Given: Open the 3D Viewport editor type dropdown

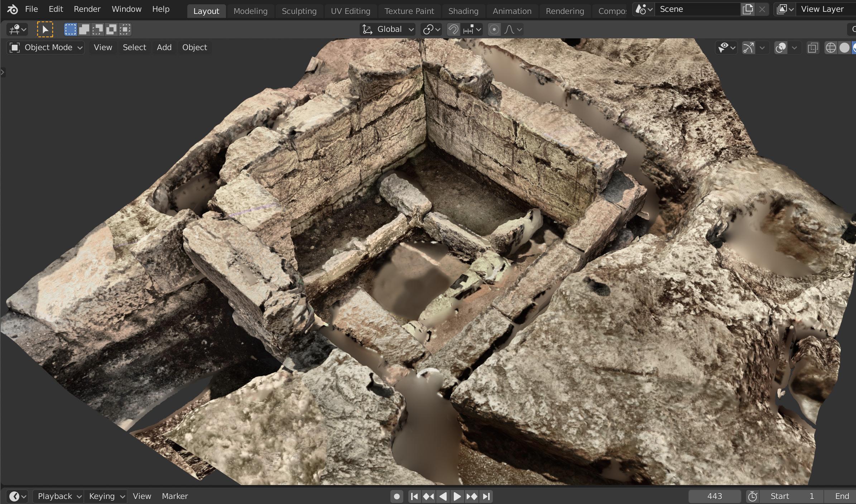Looking at the screenshot, I should pos(17,29).
